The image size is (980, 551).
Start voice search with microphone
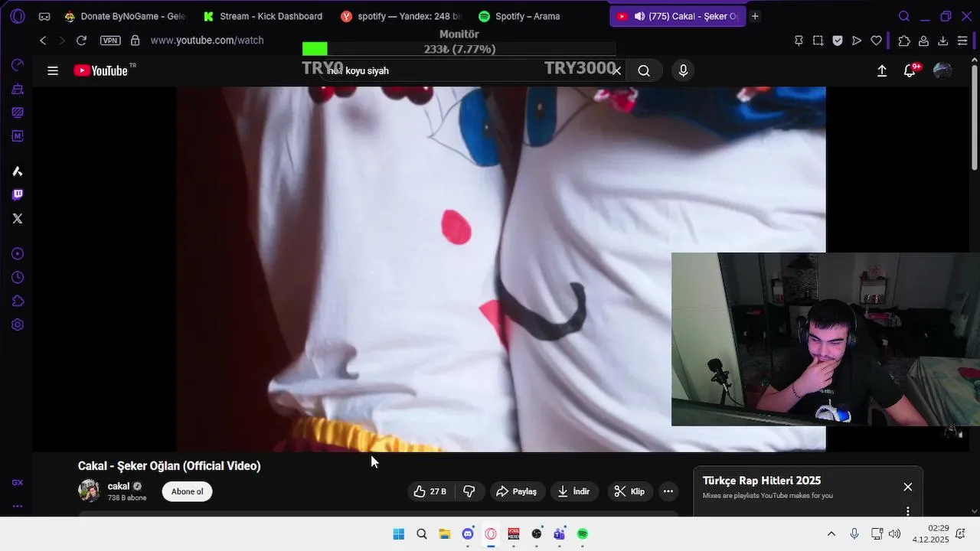pos(683,70)
